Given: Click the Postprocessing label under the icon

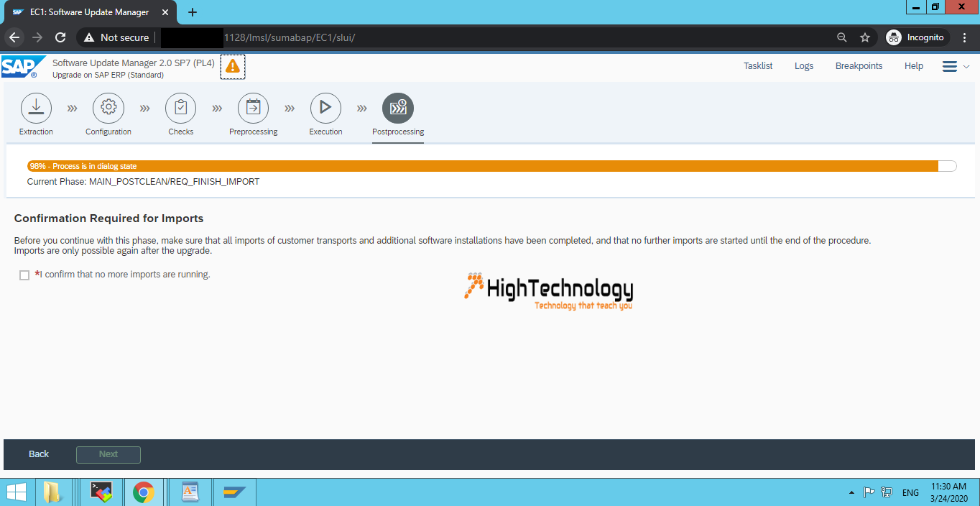Looking at the screenshot, I should [x=398, y=132].
